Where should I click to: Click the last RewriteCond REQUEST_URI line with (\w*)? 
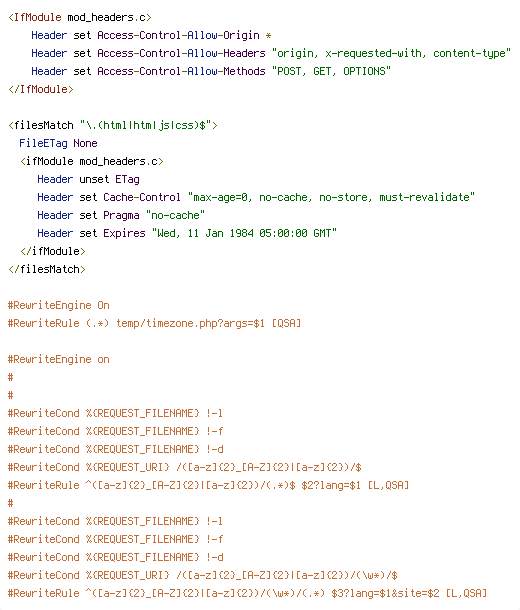[x=203, y=575]
